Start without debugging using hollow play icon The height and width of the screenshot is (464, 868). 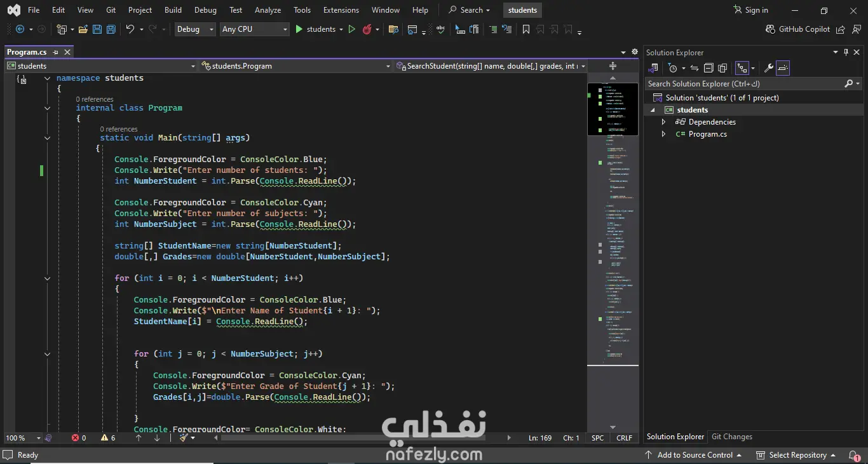coord(351,29)
